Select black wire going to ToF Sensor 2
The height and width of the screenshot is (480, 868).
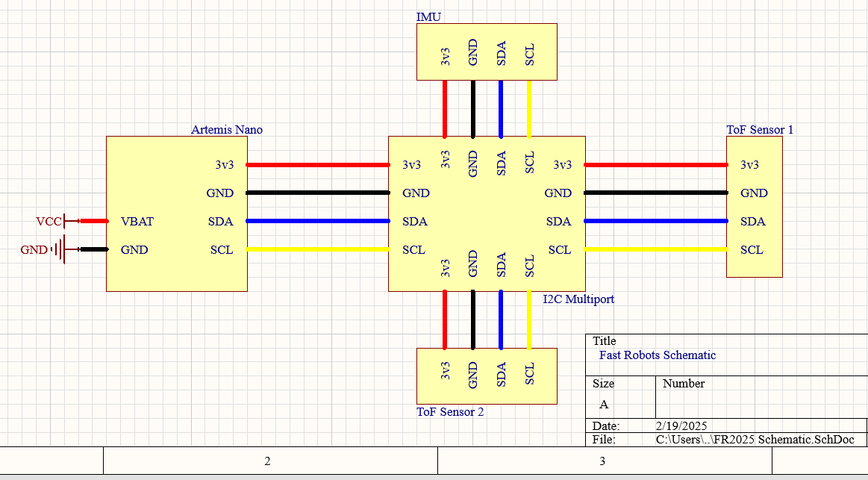[x=472, y=320]
